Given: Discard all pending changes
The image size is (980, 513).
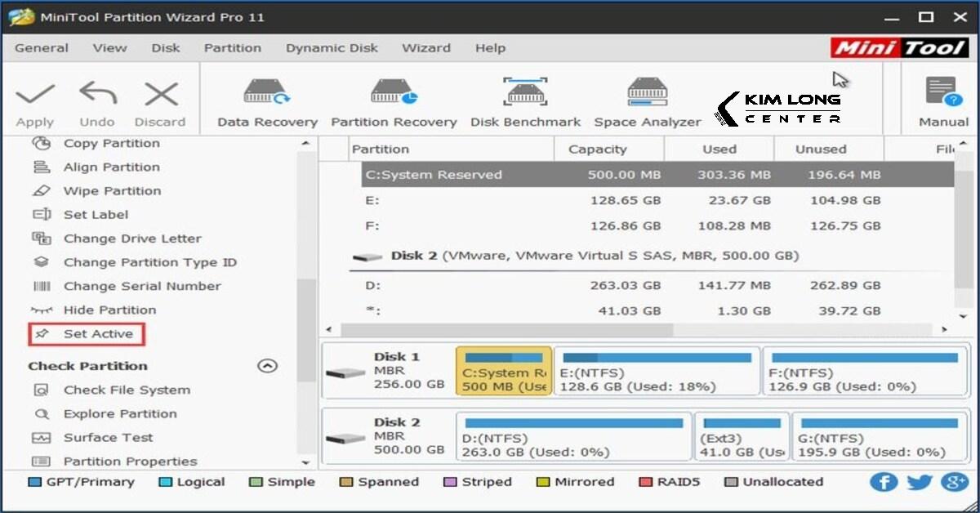Looking at the screenshot, I should tap(160, 100).
